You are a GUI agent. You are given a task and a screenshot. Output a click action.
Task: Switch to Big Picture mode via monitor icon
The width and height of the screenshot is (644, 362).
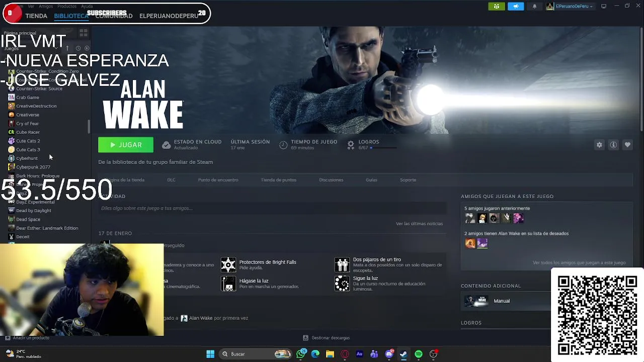[x=603, y=6]
